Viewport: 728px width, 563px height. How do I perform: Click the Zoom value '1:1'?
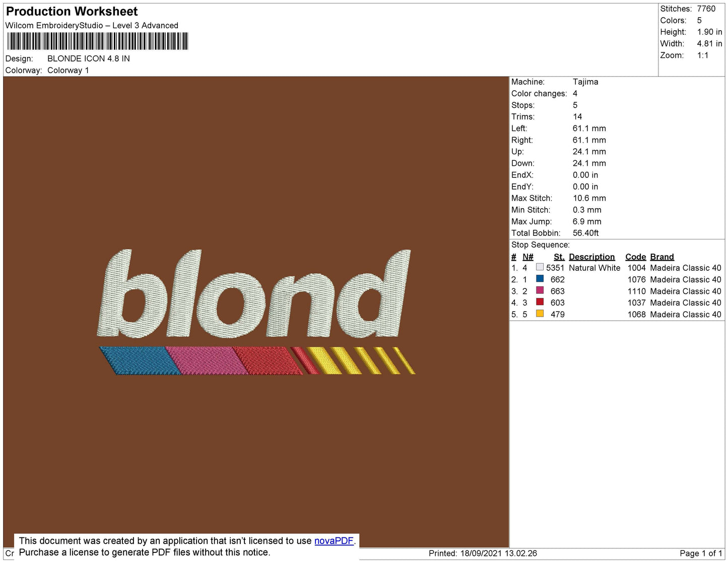click(x=703, y=55)
